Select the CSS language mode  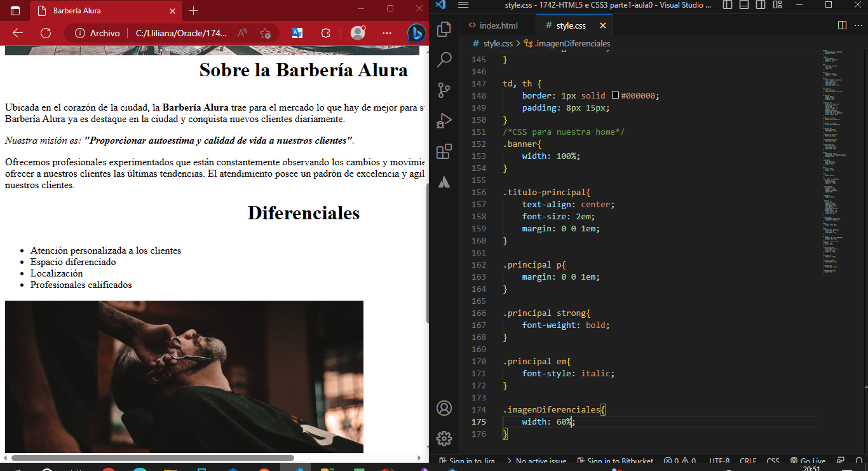click(x=773, y=461)
